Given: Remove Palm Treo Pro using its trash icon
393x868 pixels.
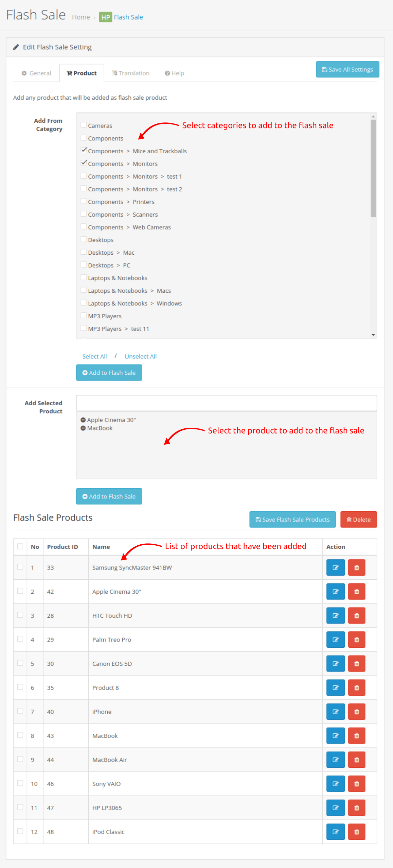Looking at the screenshot, I should coord(356,640).
